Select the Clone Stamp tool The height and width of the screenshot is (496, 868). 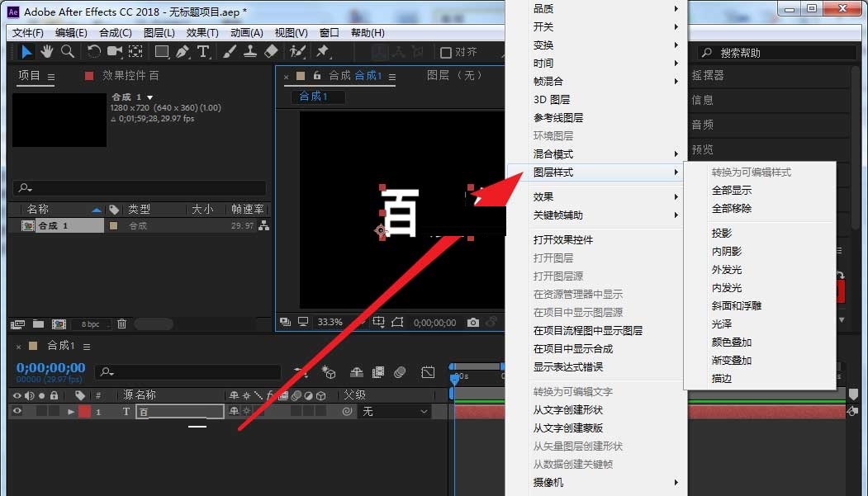(x=251, y=51)
